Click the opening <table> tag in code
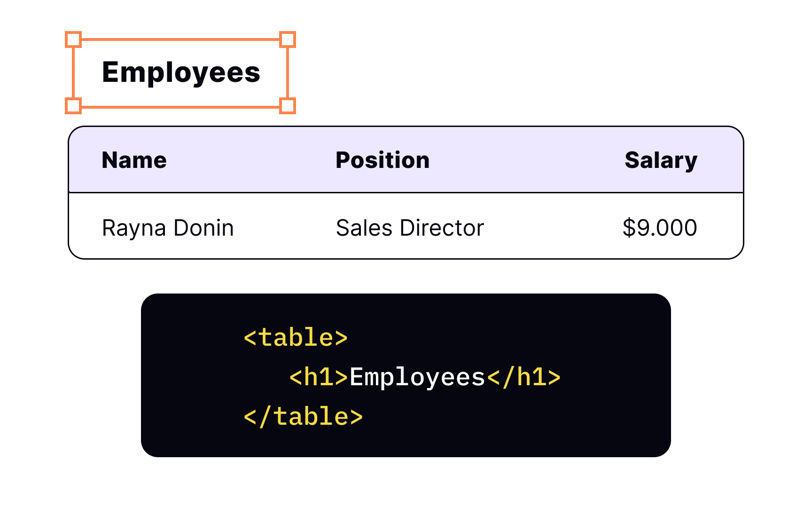This screenshot has width=812, height=508. pyautogui.click(x=296, y=338)
